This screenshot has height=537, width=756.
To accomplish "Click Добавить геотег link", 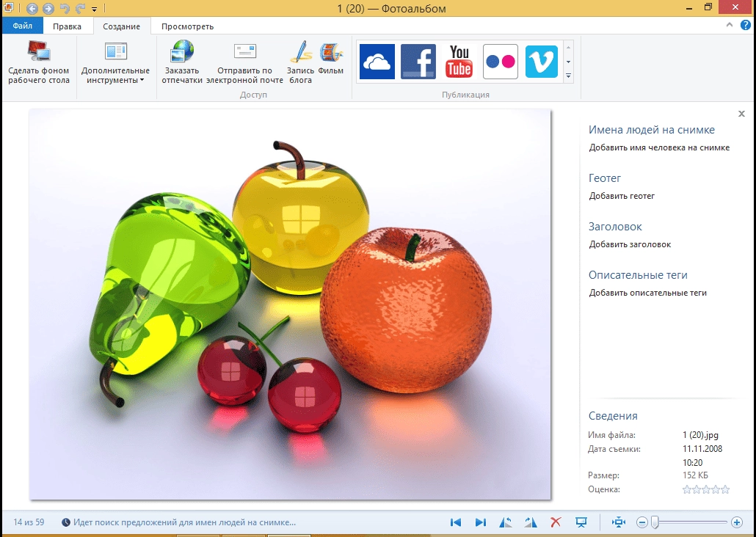I will (622, 196).
